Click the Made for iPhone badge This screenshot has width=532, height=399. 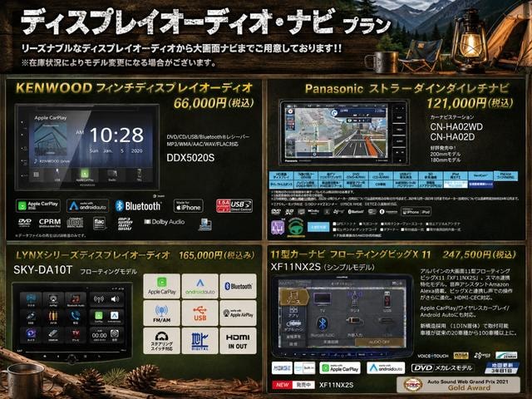(189, 206)
